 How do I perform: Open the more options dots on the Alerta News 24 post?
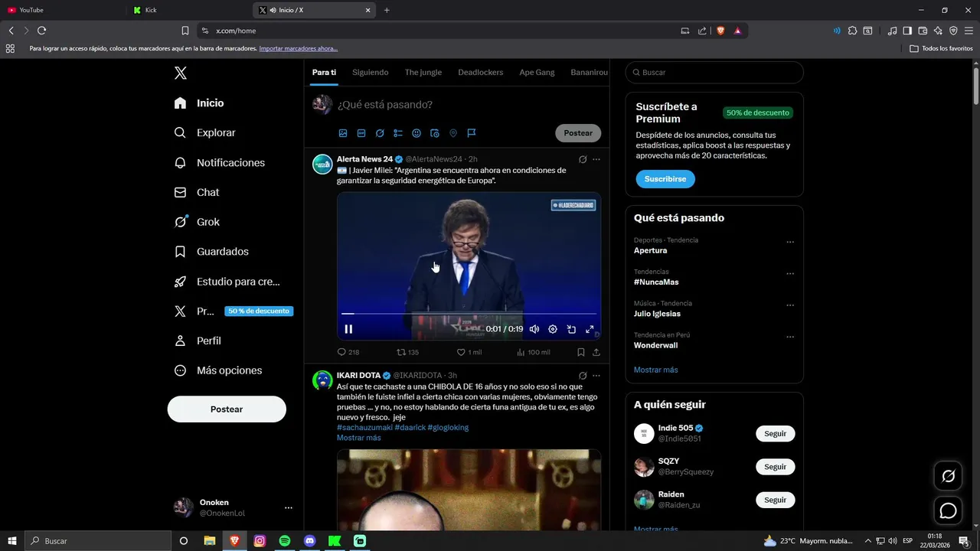[596, 159]
